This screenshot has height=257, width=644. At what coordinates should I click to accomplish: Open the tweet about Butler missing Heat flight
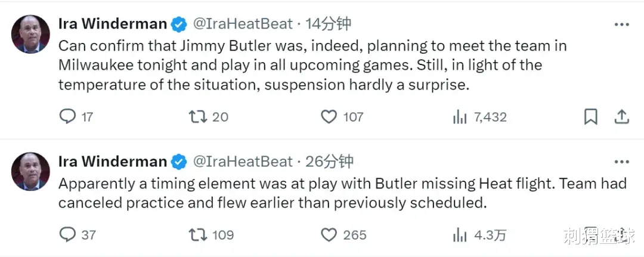342,193
